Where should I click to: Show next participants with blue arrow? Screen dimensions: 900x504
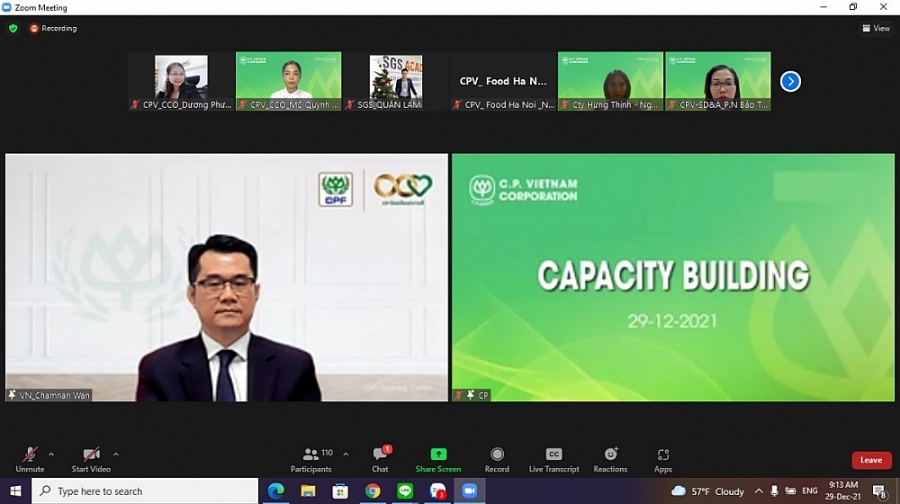coord(790,81)
